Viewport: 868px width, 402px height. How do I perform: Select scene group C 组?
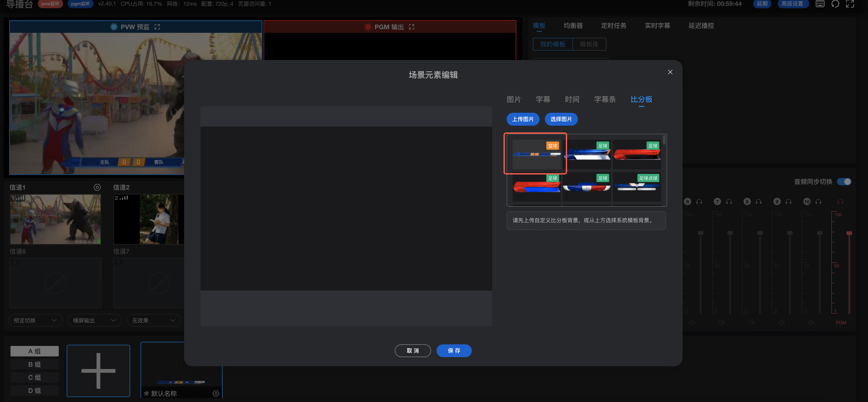(34, 377)
